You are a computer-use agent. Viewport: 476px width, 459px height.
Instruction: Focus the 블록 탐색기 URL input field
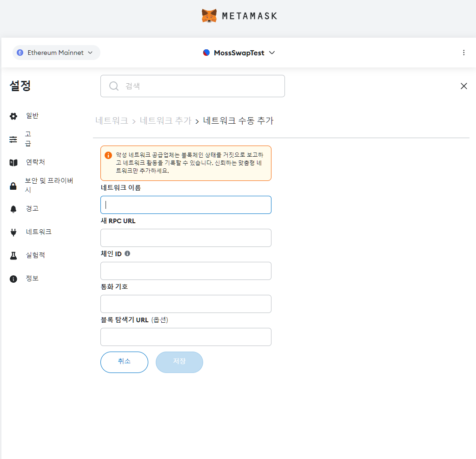coord(186,337)
